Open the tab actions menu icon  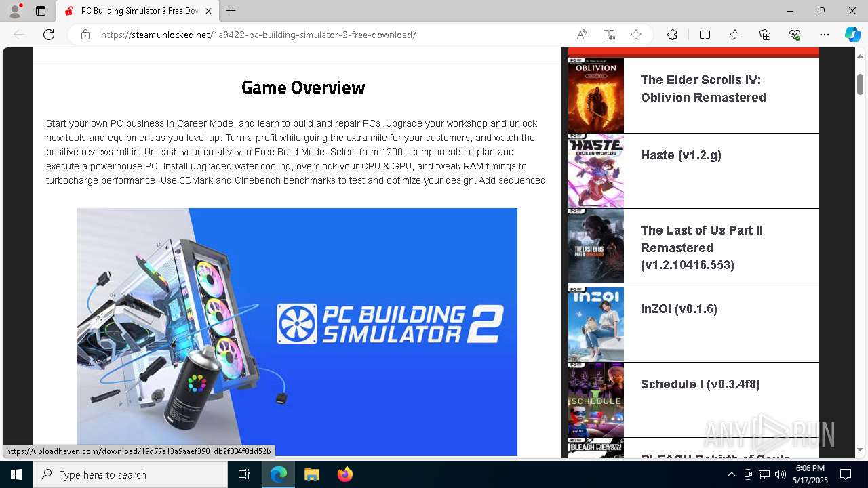tap(41, 11)
